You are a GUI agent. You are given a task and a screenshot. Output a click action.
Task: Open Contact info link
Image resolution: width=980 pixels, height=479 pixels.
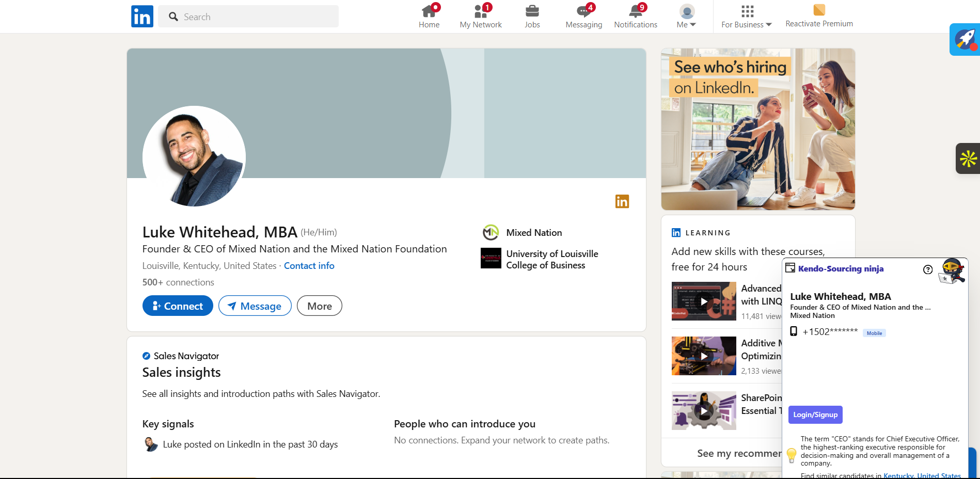click(309, 266)
